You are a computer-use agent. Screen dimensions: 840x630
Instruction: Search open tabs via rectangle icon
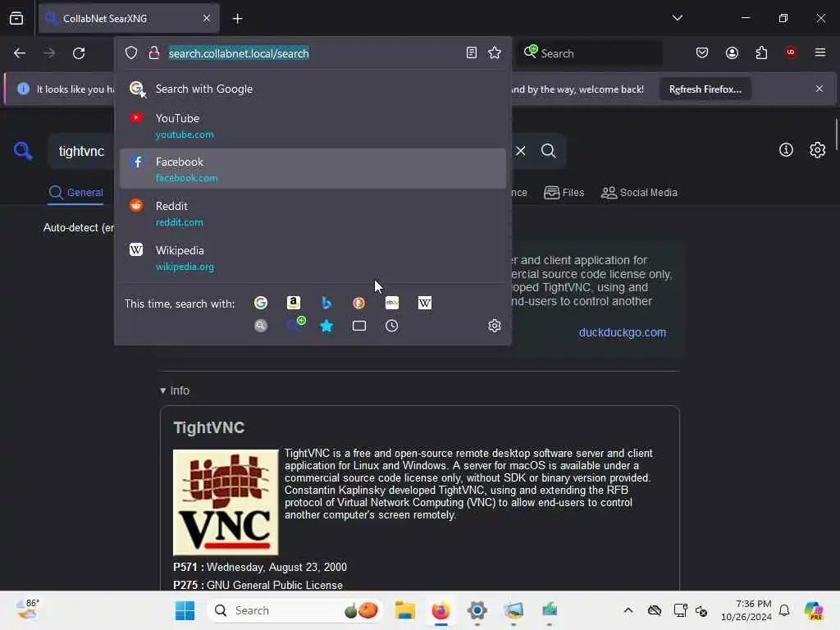coord(359,325)
